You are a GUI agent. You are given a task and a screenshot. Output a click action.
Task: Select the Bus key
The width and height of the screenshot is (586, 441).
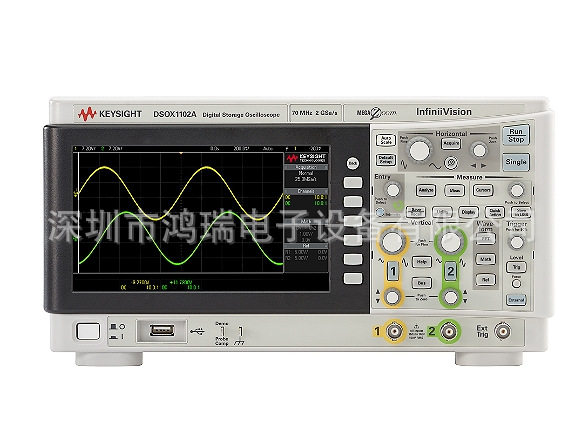pyautogui.click(x=422, y=283)
